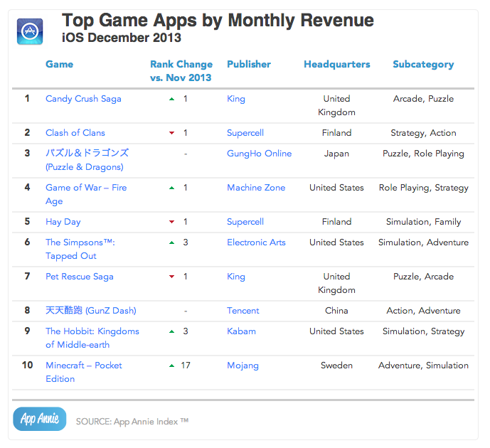Click the Subcategory column header
The width and height of the screenshot is (490, 448).
click(423, 65)
